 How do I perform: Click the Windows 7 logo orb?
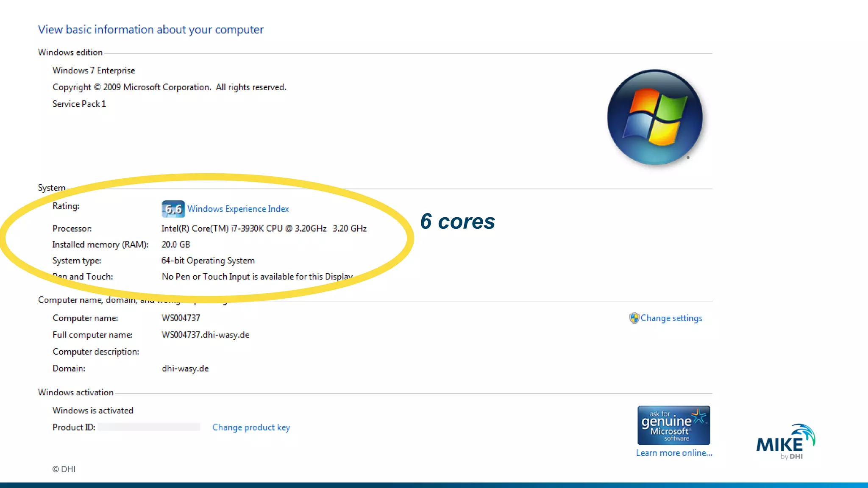coord(655,117)
